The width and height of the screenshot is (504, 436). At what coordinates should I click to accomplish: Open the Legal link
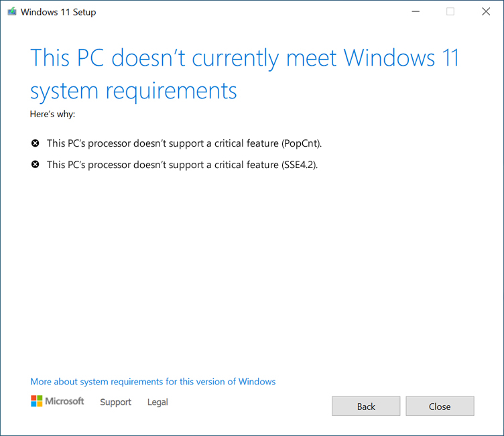click(x=157, y=402)
